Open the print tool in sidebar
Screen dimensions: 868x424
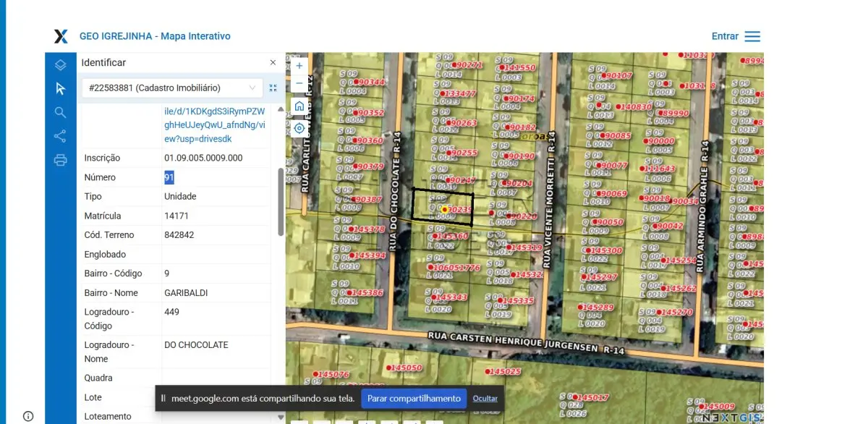click(x=60, y=160)
